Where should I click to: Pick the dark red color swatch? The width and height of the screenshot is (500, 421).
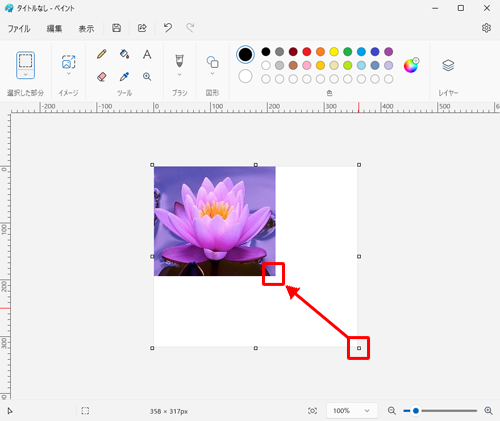click(x=293, y=52)
